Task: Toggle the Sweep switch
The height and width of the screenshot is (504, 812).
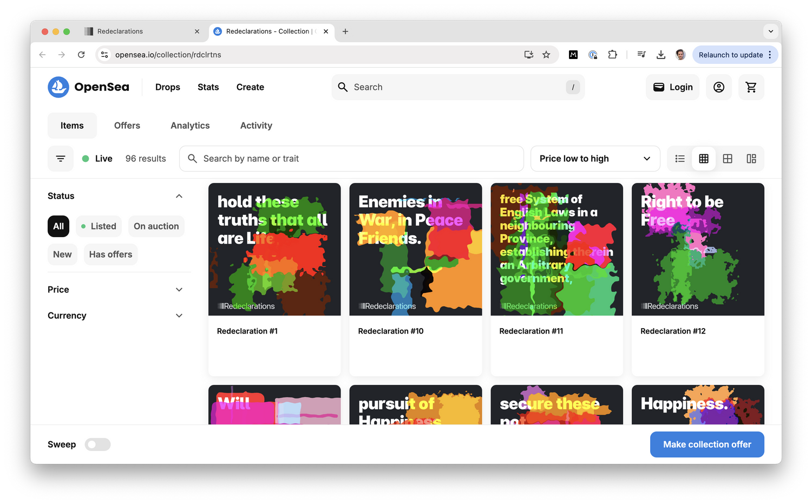Action: tap(98, 444)
